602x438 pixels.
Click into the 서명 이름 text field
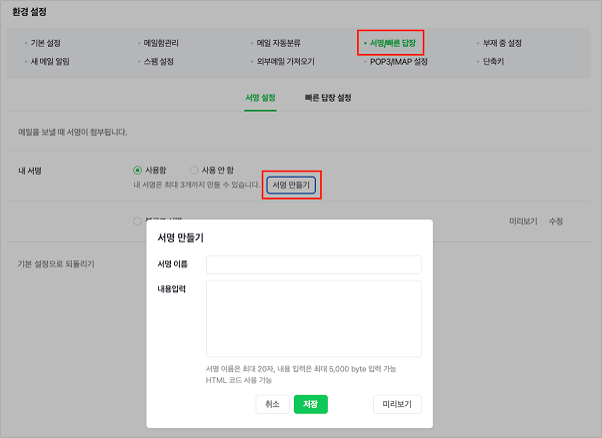313,265
